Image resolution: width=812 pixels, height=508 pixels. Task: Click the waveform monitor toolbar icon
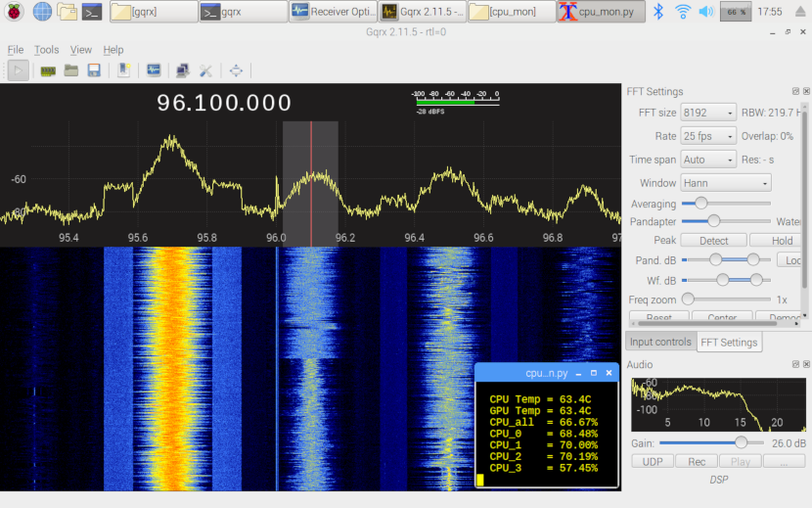154,70
